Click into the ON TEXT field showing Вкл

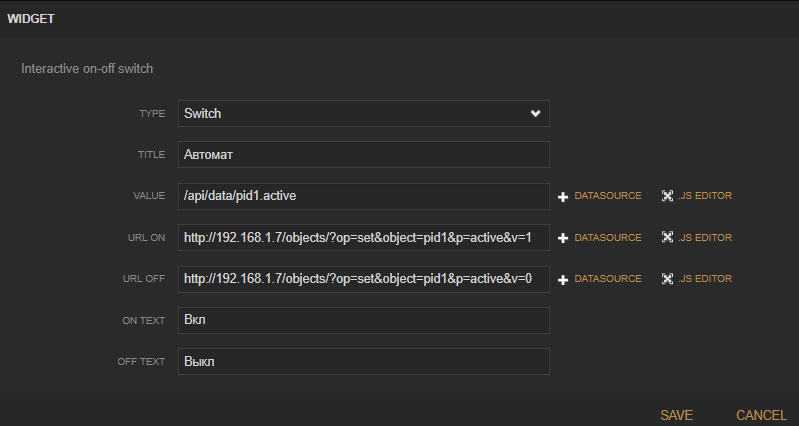pos(363,320)
